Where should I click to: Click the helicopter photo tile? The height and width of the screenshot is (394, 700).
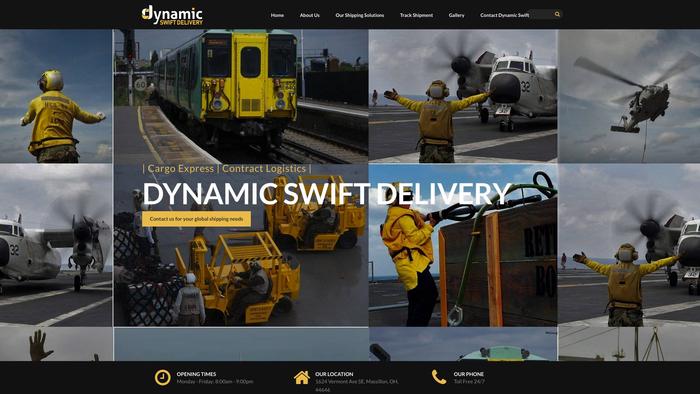click(x=629, y=96)
